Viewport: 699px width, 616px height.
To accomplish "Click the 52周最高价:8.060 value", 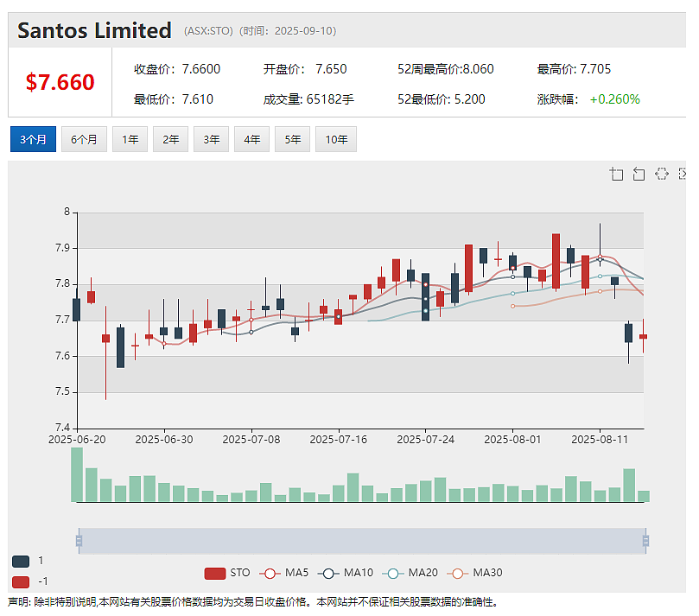I will coord(446,69).
